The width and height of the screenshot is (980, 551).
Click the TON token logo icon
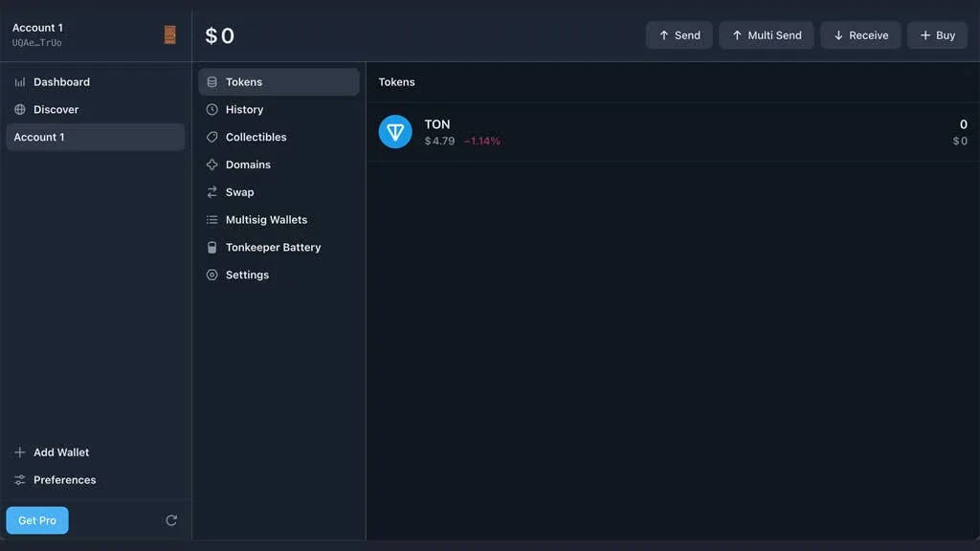click(x=395, y=132)
